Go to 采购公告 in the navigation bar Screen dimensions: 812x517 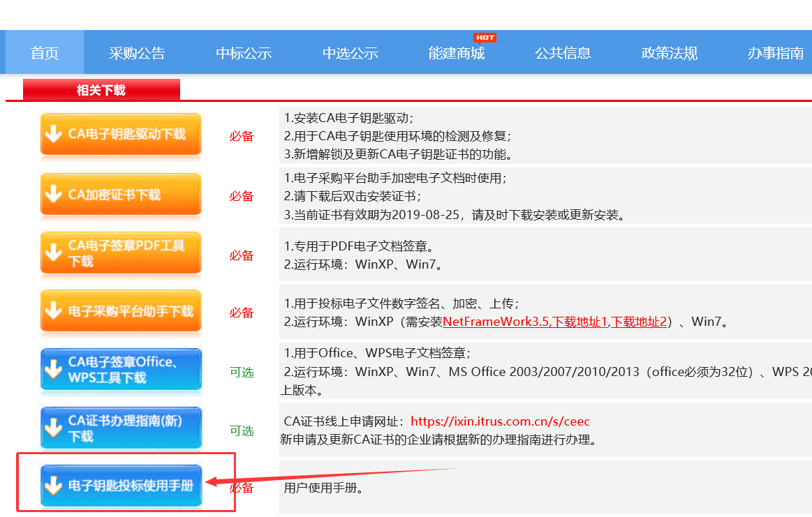[x=137, y=54]
